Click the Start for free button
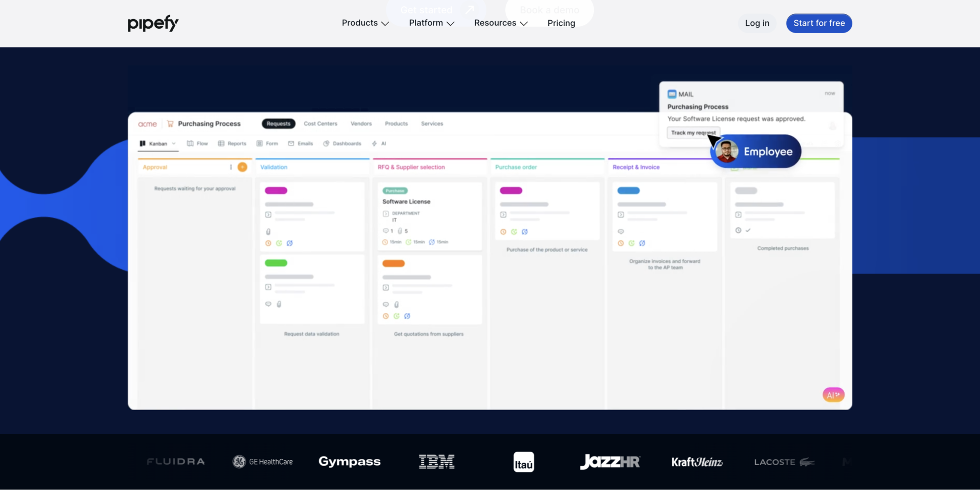The image size is (980, 490). [819, 23]
